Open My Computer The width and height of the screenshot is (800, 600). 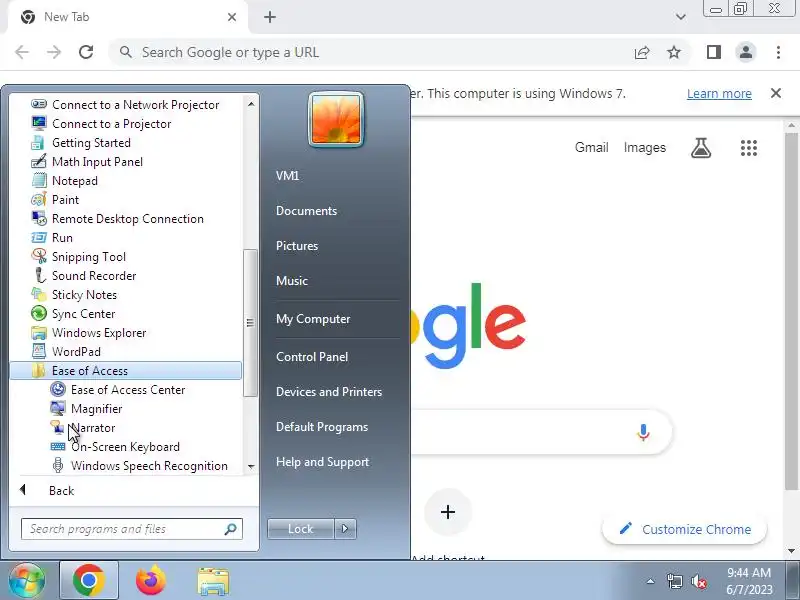(313, 319)
